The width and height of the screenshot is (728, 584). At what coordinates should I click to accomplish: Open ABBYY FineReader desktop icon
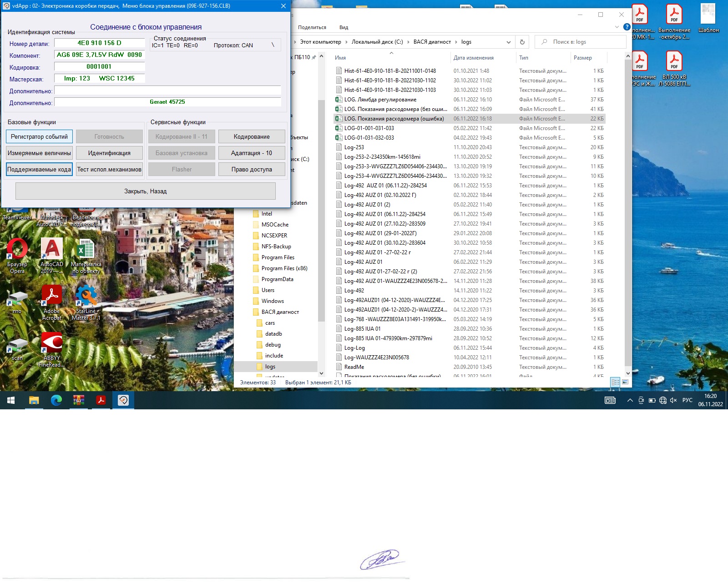pos(52,344)
